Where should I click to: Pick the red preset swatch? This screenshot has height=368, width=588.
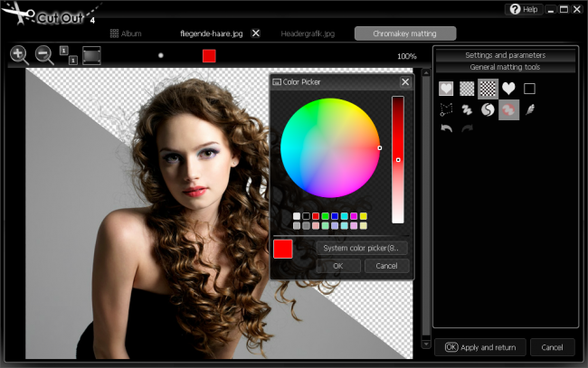(x=316, y=216)
